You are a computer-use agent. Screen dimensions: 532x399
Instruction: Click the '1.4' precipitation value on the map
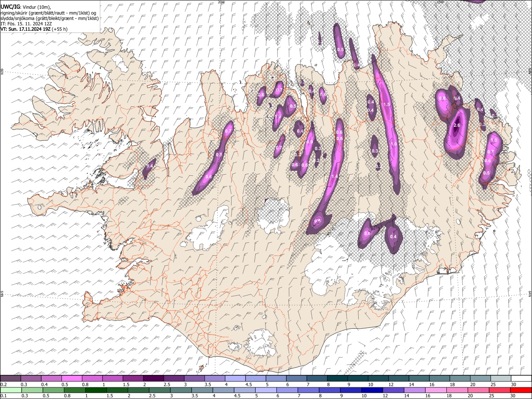pos(334,177)
